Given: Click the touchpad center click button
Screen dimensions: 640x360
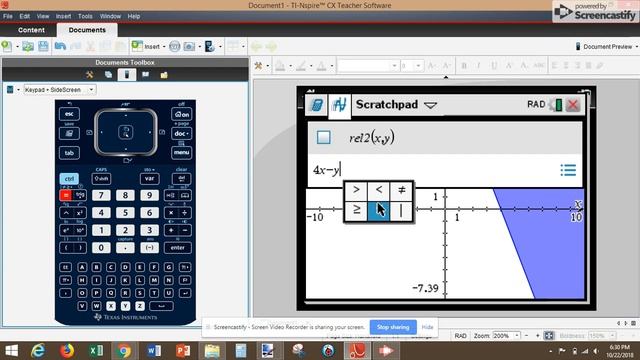Looking at the screenshot, I should pos(126,132).
